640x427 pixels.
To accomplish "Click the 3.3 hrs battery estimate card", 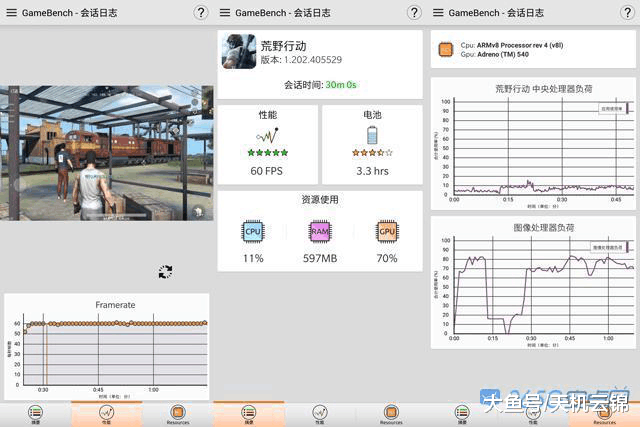I will coord(372,145).
